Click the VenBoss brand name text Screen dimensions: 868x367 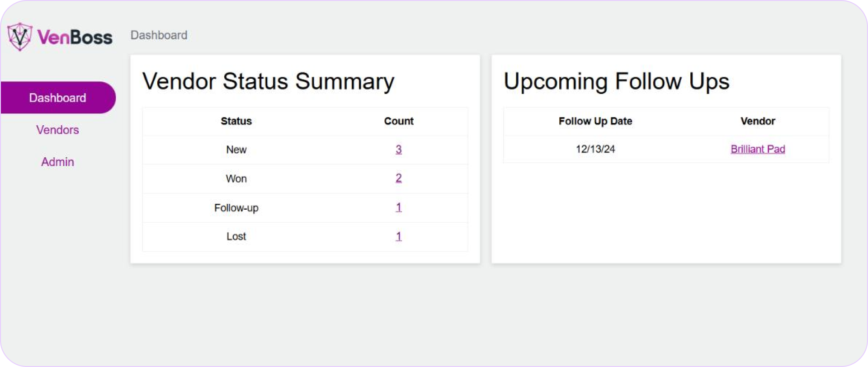coord(75,37)
